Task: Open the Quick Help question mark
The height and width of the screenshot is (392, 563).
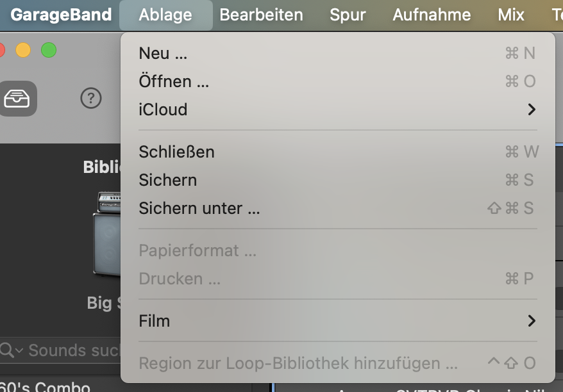Action: click(x=91, y=98)
